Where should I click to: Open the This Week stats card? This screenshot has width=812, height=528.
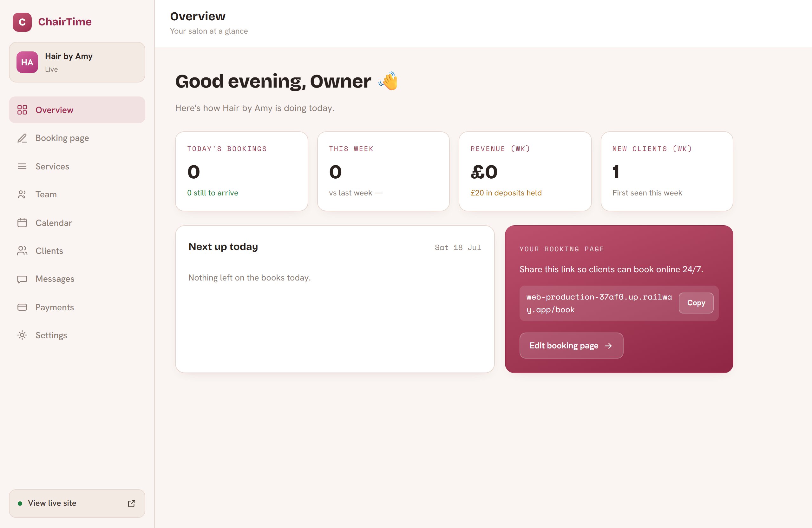point(383,171)
